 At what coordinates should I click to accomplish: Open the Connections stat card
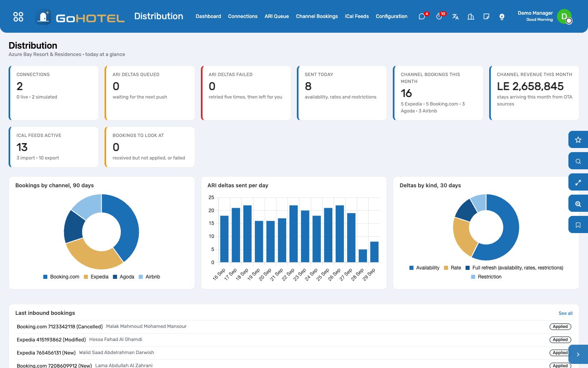(54, 93)
